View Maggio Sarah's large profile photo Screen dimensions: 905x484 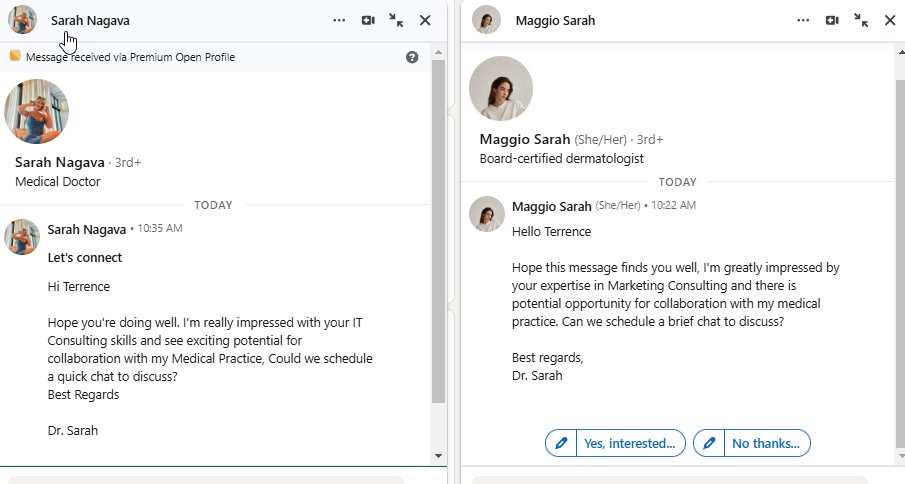click(x=501, y=88)
